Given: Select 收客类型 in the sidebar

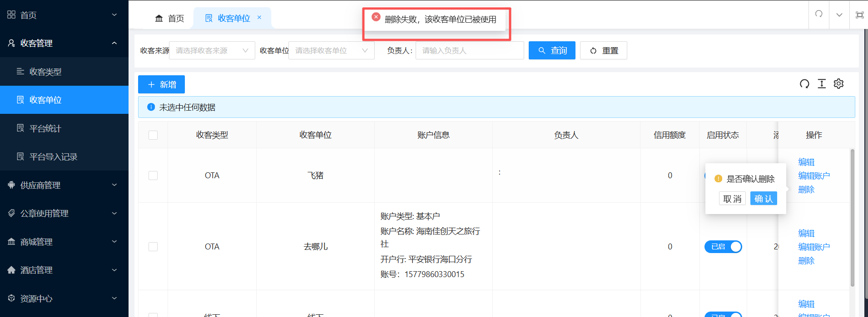Looking at the screenshot, I should 45,72.
